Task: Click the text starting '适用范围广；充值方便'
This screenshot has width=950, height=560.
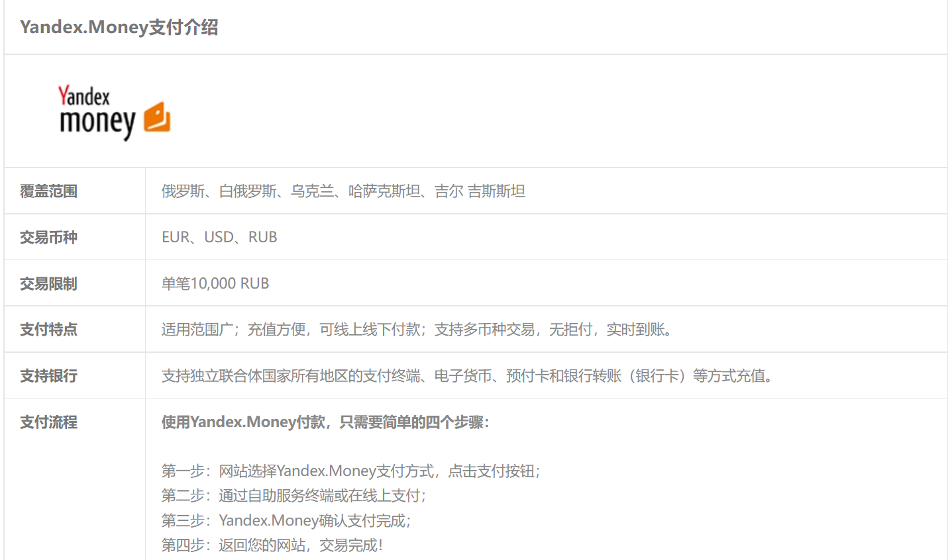Action: pyautogui.click(x=417, y=329)
